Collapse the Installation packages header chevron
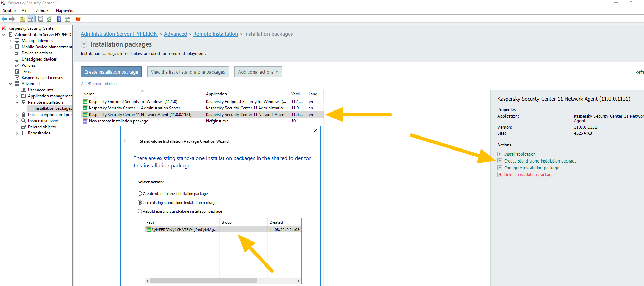The image size is (644, 286). 84,44
